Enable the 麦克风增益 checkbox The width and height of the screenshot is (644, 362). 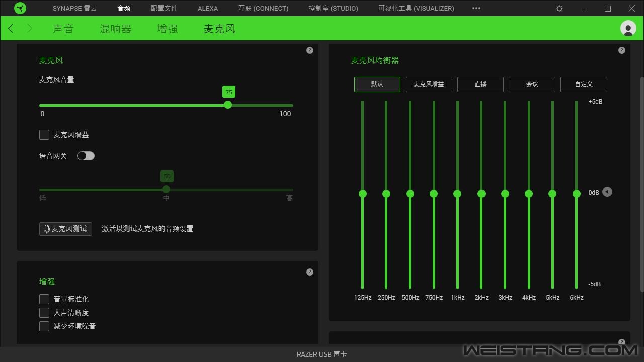click(x=44, y=135)
